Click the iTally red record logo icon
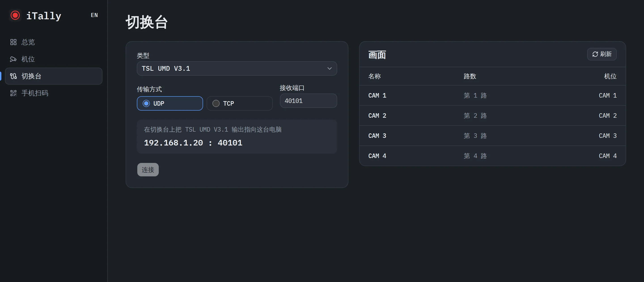Viewport: 644px width, 282px height. 15,15
